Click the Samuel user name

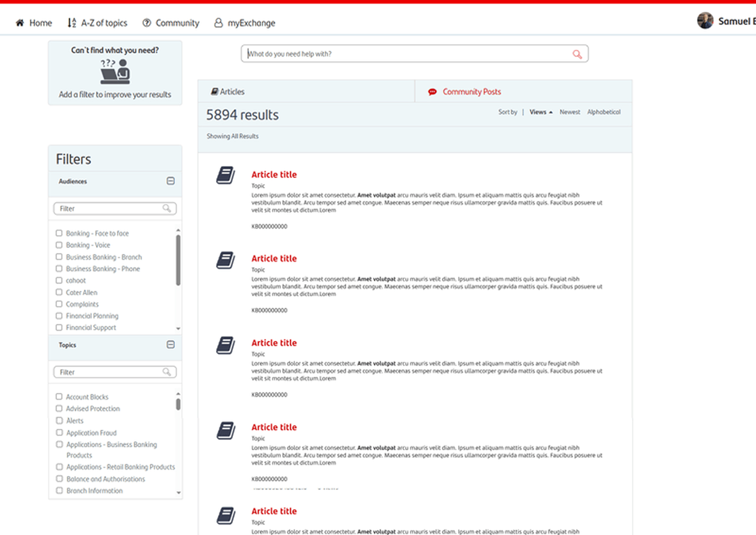pyautogui.click(x=737, y=21)
